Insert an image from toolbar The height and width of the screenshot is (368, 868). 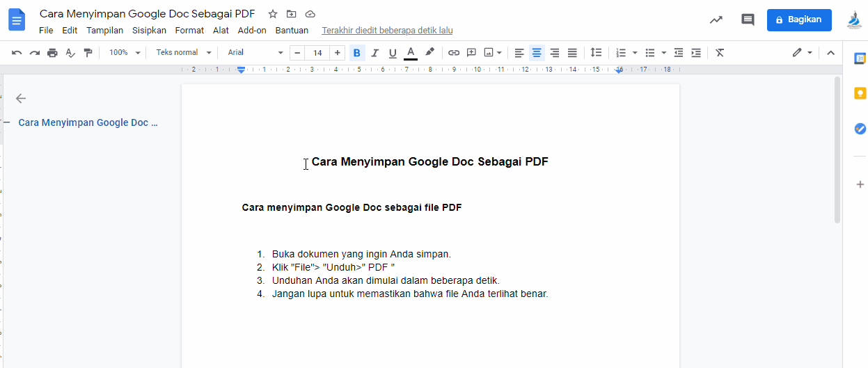click(489, 53)
